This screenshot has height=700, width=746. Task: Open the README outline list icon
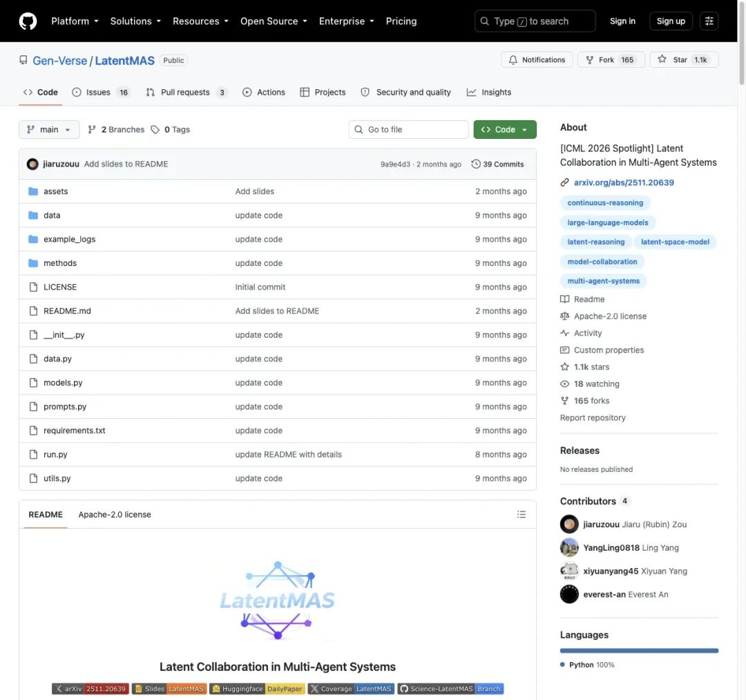[x=522, y=514]
